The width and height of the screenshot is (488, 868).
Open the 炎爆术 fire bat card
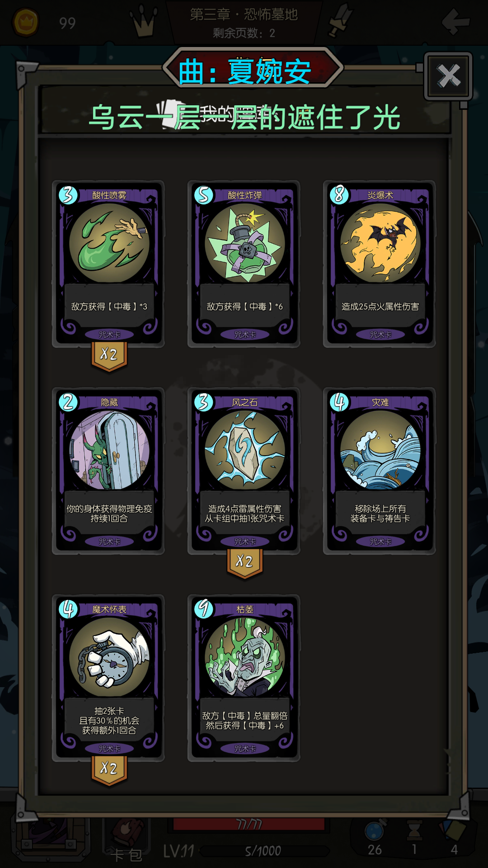(380, 264)
